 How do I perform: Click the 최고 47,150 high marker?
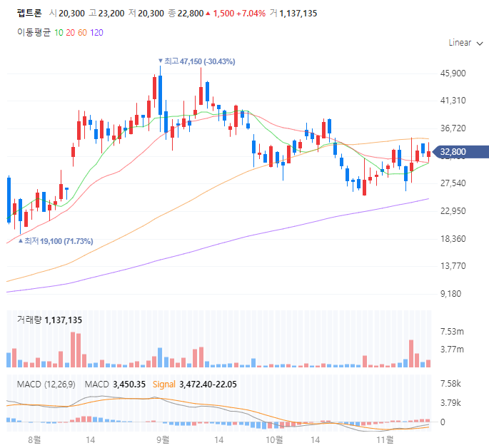pyautogui.click(x=197, y=61)
